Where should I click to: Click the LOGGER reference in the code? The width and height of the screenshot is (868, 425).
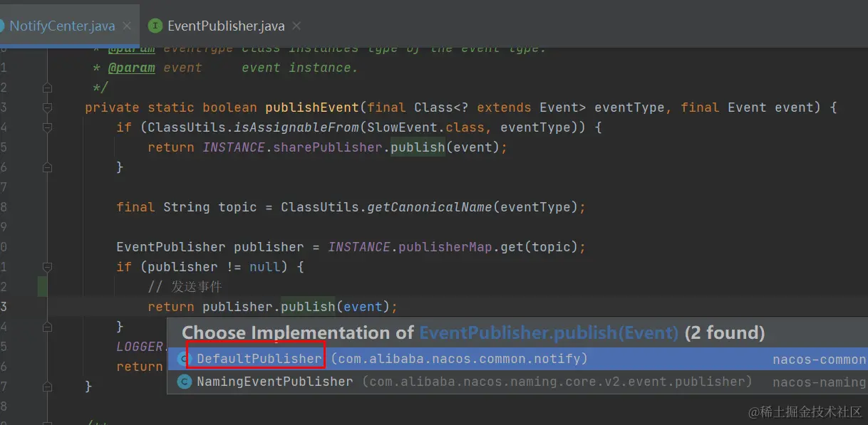coord(140,347)
